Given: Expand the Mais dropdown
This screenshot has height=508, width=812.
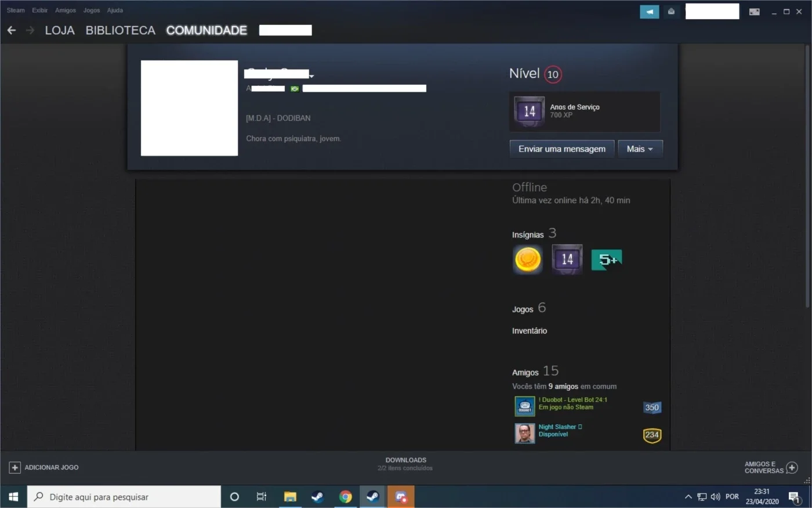Looking at the screenshot, I should (640, 149).
